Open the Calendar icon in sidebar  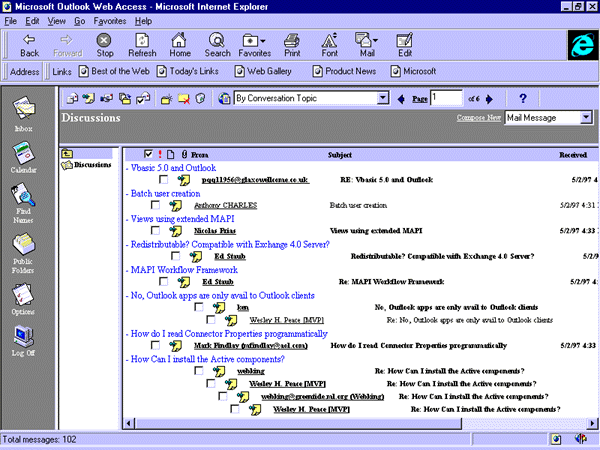pyautogui.click(x=23, y=153)
